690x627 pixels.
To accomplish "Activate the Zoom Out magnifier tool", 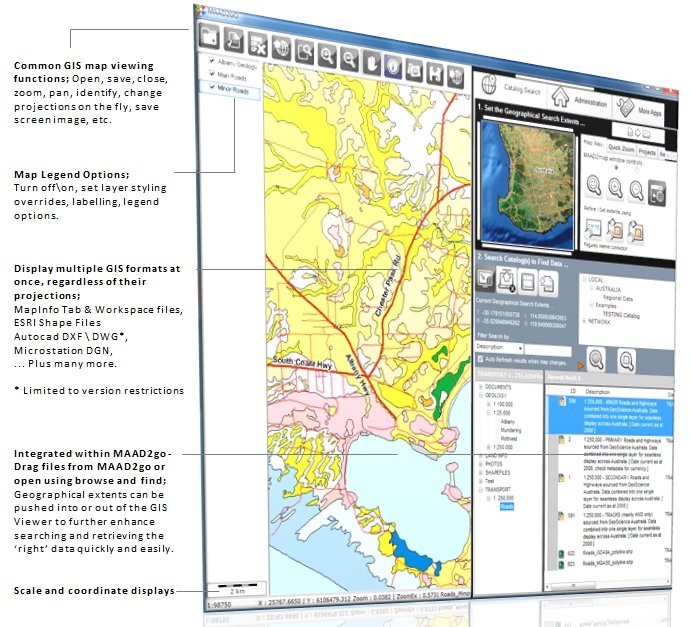I will tap(350, 59).
